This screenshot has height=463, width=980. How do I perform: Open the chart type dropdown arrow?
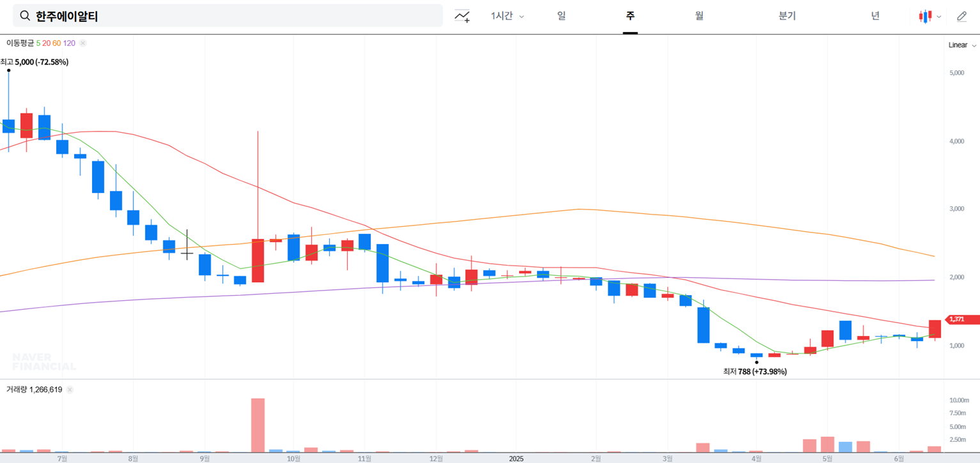point(939,17)
